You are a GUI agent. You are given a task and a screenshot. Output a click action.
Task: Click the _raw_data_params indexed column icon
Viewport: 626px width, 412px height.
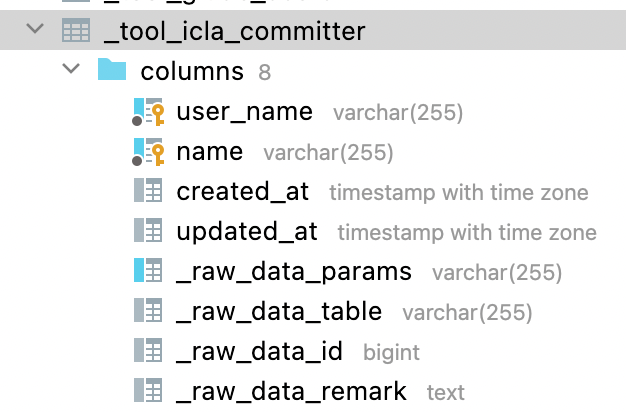click(148, 271)
